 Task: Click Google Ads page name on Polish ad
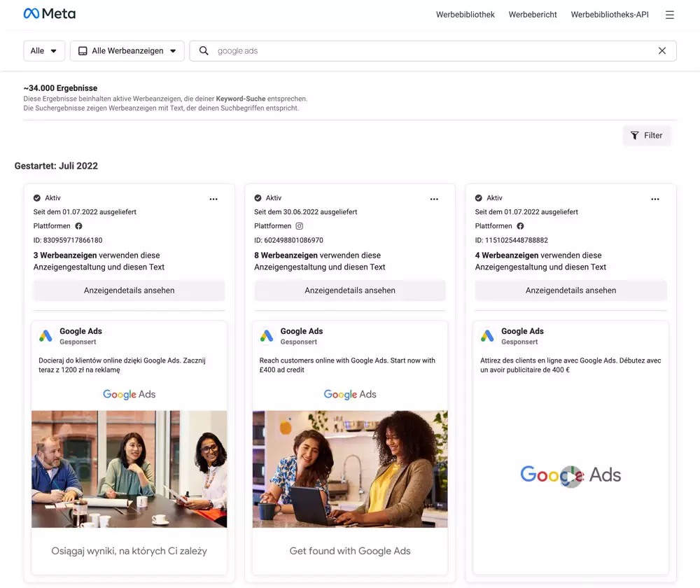point(80,331)
